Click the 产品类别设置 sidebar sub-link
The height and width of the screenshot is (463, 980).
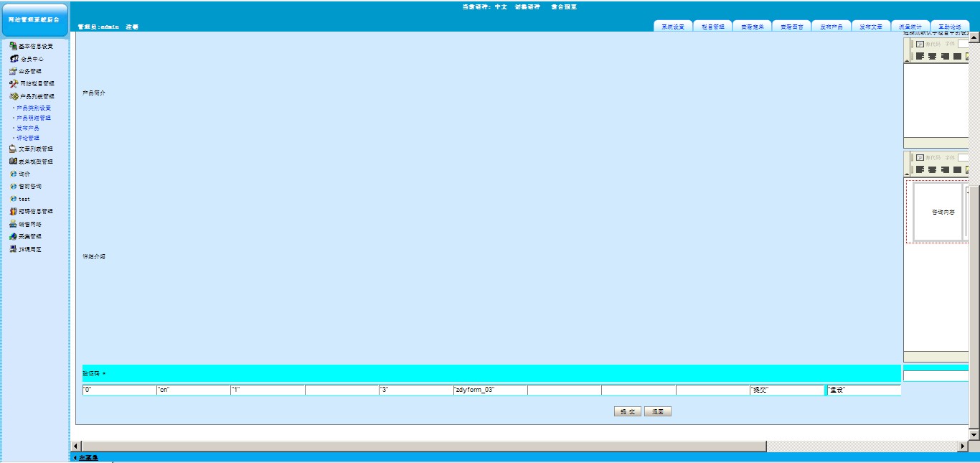pos(33,108)
